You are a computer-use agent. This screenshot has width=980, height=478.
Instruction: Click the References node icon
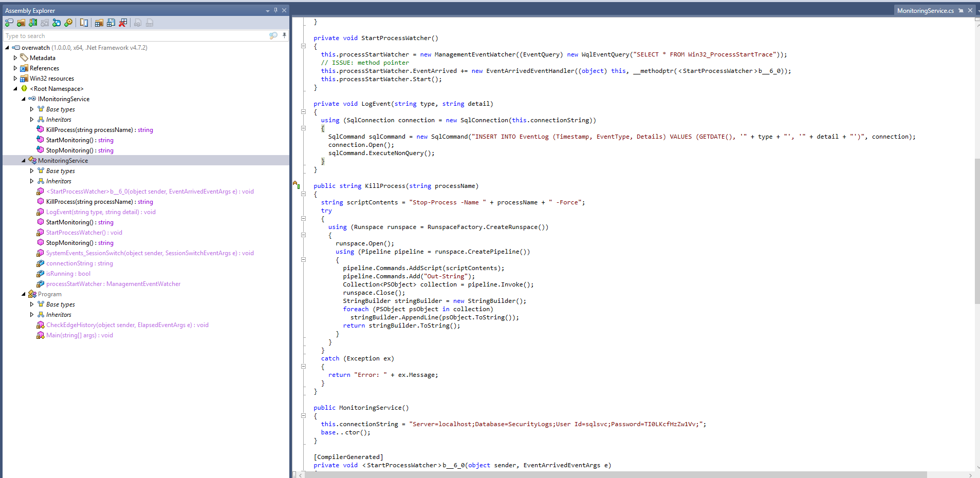pos(24,68)
